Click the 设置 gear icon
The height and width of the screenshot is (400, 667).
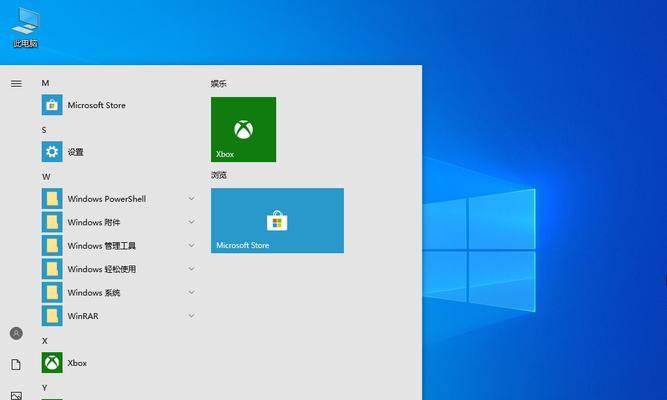coord(52,151)
